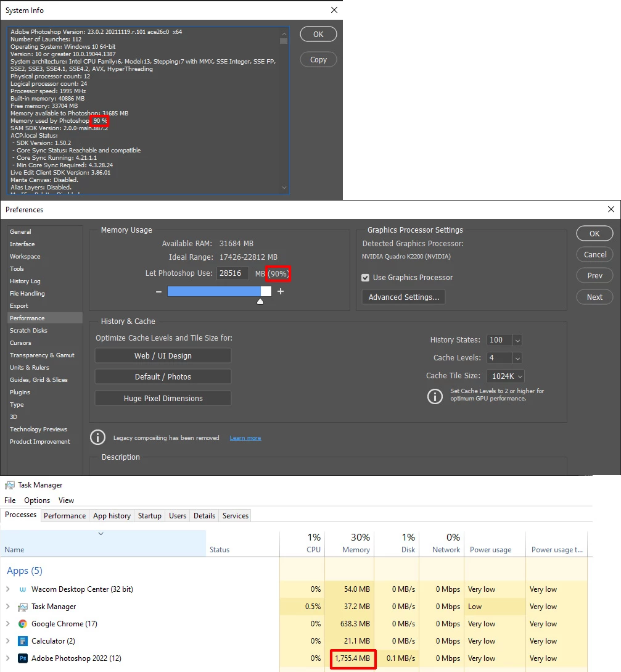This screenshot has width=621, height=672.
Task: Click the Prev button in Preferences
Action: 594,276
